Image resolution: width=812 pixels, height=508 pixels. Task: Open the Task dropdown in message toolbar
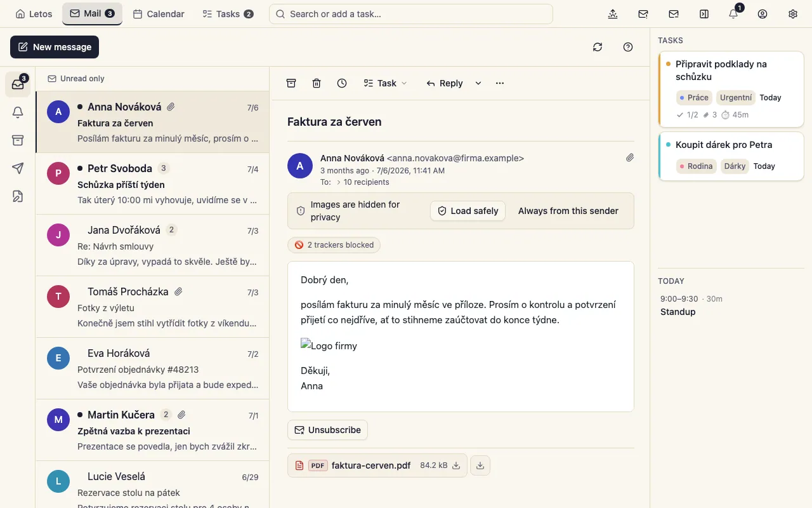coord(385,83)
